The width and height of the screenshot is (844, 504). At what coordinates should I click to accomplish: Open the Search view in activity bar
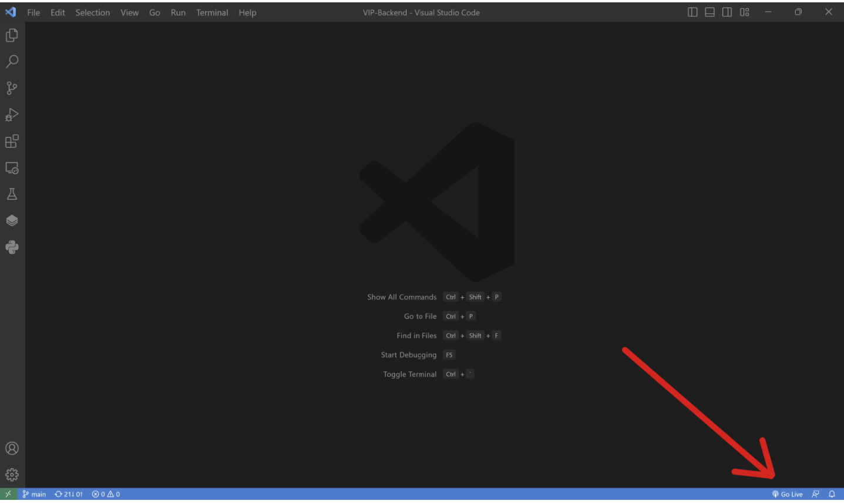click(12, 61)
